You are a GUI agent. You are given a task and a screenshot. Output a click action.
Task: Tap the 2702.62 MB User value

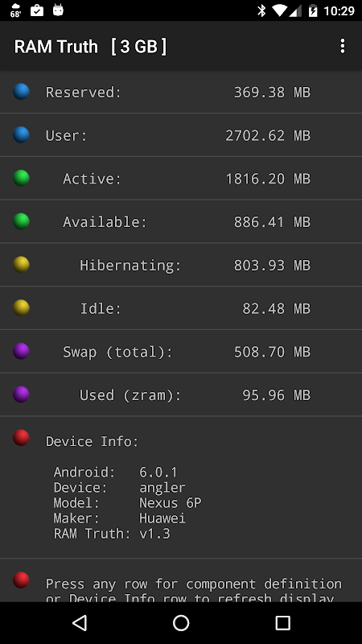[x=268, y=135]
